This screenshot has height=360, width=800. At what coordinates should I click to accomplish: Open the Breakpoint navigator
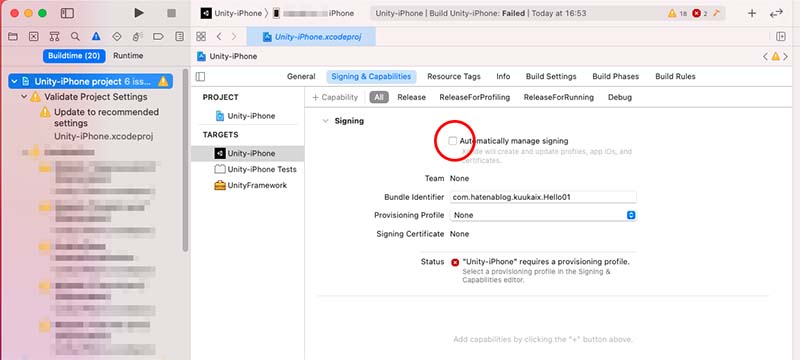pos(158,36)
